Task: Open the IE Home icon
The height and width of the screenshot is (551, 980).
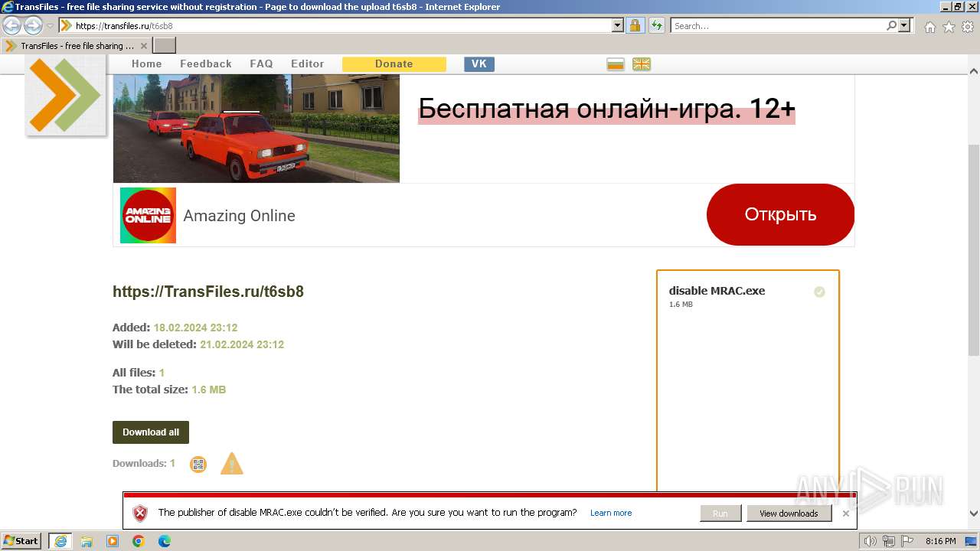Action: coord(929,27)
